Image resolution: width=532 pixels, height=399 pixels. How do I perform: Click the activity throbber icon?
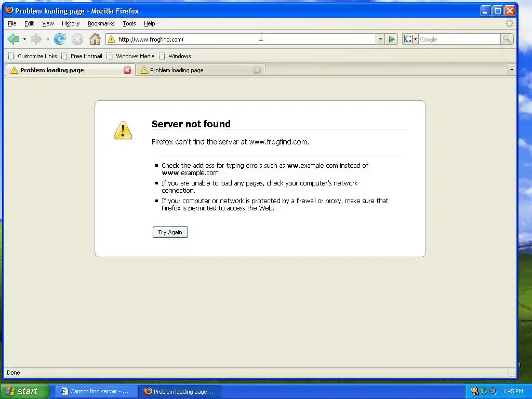[x=510, y=23]
